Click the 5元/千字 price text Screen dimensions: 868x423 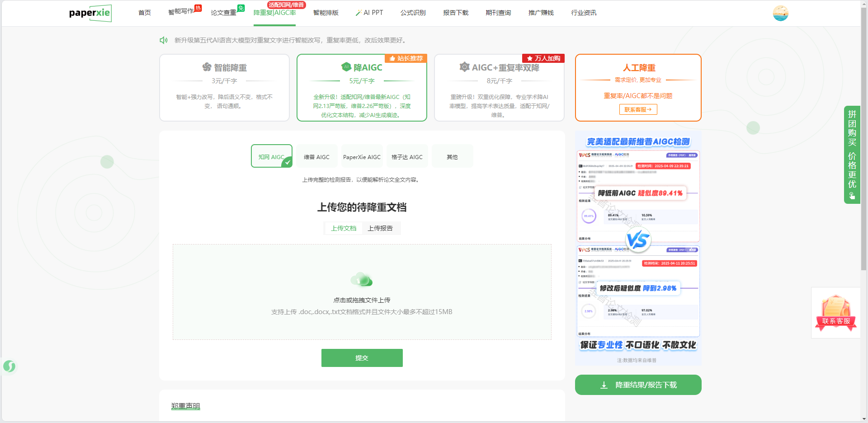[x=362, y=81]
